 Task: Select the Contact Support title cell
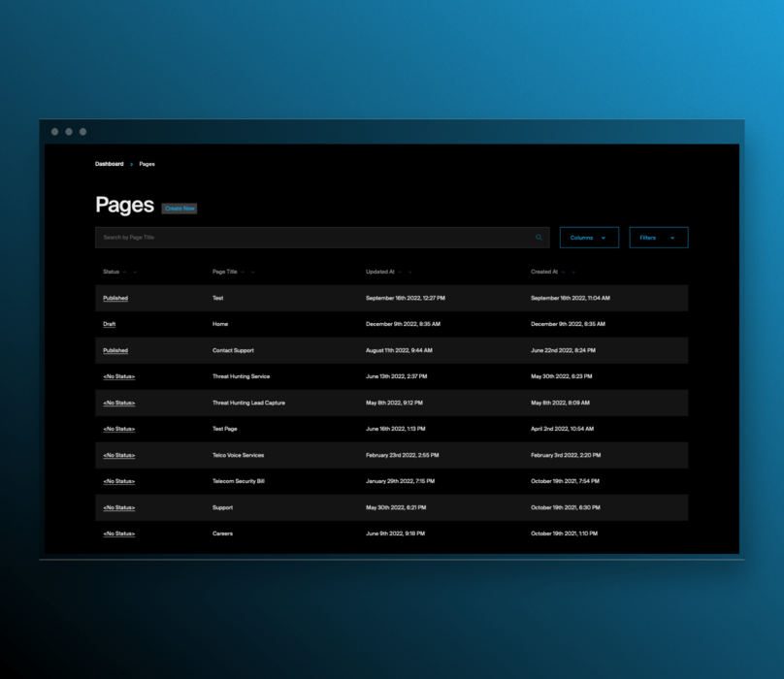point(233,350)
